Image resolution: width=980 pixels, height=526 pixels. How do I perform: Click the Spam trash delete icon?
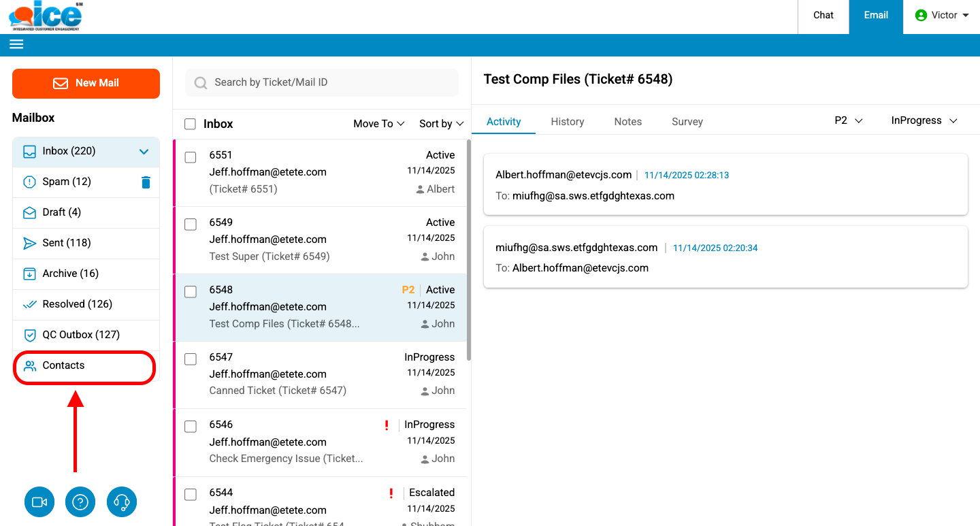click(x=146, y=182)
